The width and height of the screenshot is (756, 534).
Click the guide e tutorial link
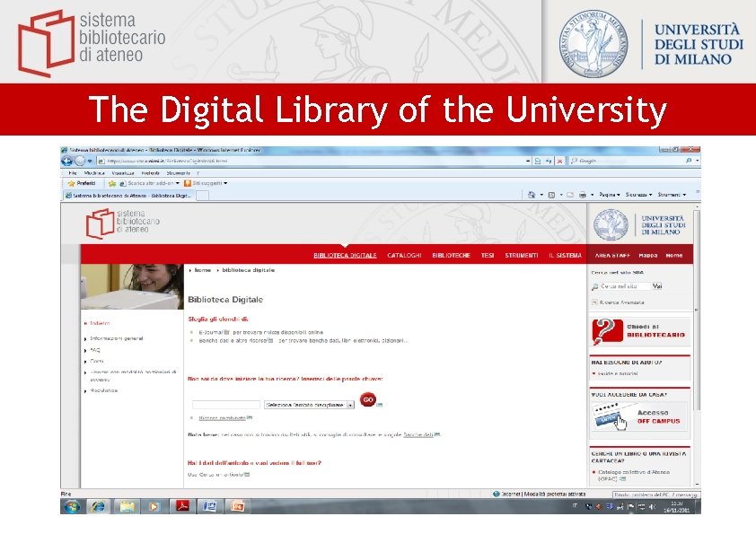[618, 373]
